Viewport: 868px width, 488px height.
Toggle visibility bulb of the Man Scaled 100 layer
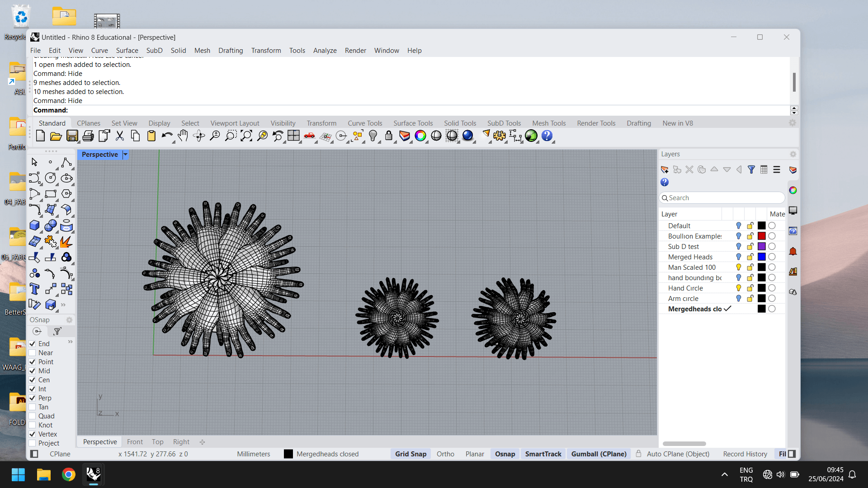pyautogui.click(x=739, y=267)
